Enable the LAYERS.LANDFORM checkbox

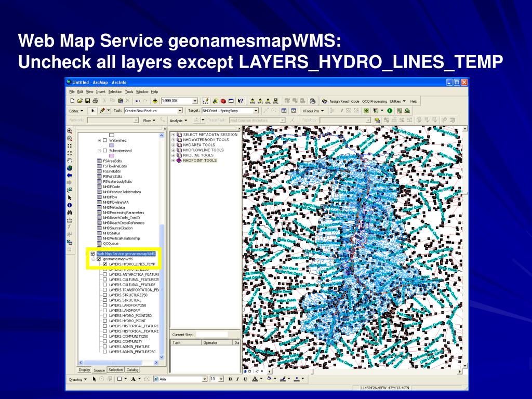105,311
